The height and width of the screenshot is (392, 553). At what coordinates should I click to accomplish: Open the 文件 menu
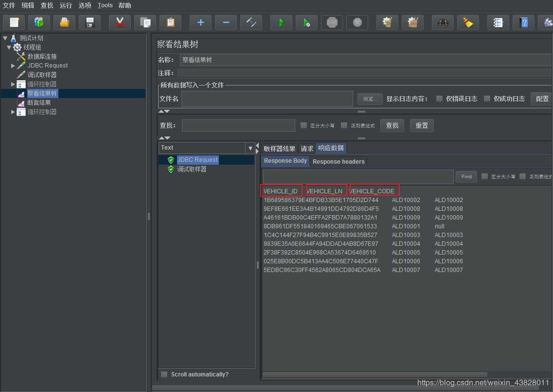(9, 5)
